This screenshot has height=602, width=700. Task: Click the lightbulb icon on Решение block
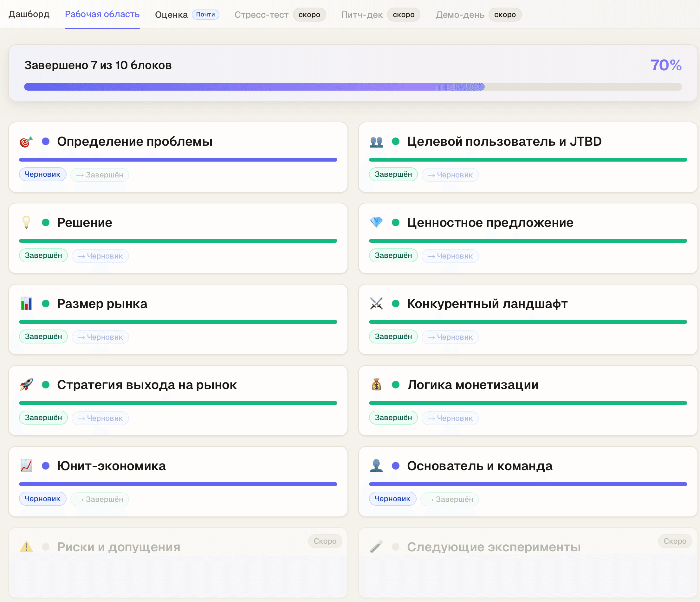pyautogui.click(x=26, y=222)
